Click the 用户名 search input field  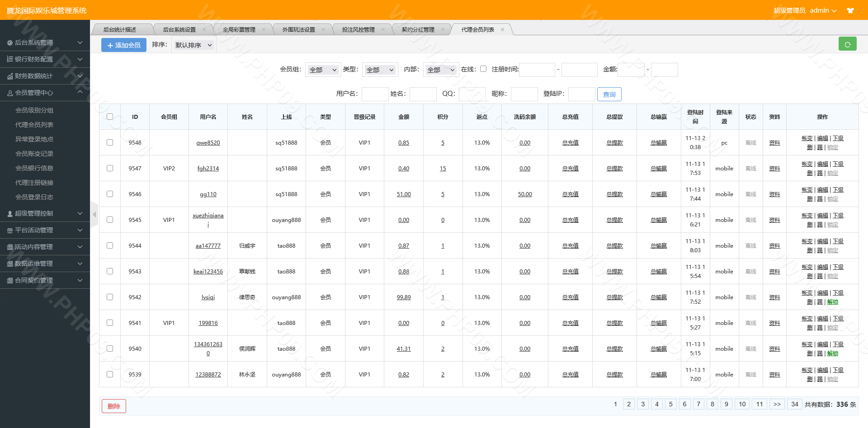tap(375, 94)
